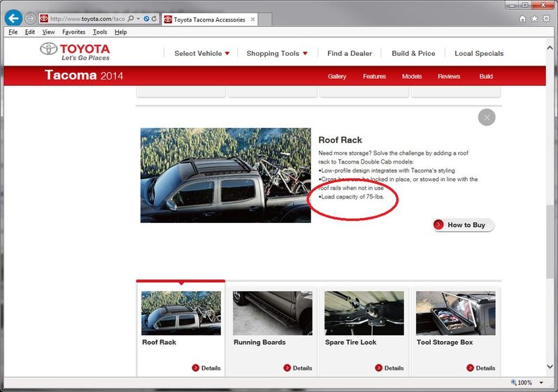This screenshot has height=392, width=558.
Task: Go back with the browser Back arrow
Action: tap(13, 18)
